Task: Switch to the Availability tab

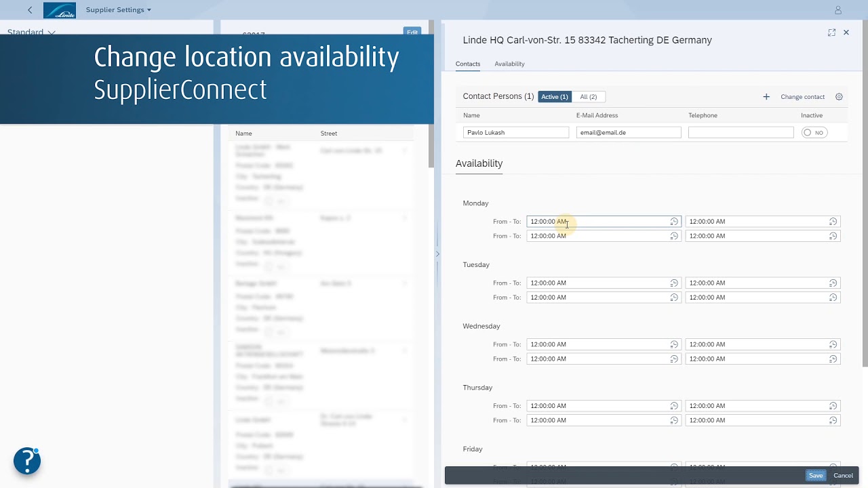Action: [509, 64]
